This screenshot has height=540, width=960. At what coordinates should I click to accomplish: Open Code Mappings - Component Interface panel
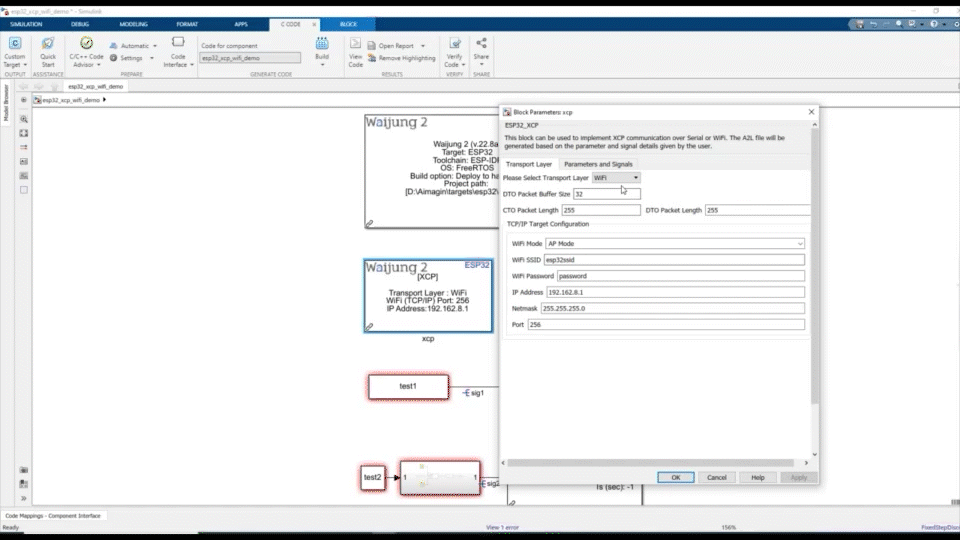click(53, 516)
